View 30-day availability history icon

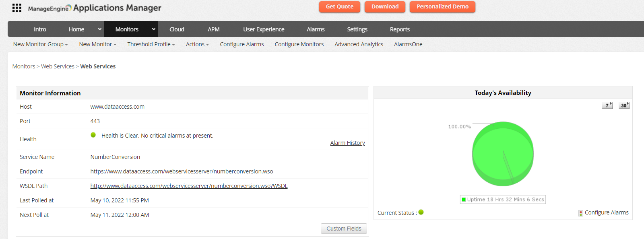(624, 105)
